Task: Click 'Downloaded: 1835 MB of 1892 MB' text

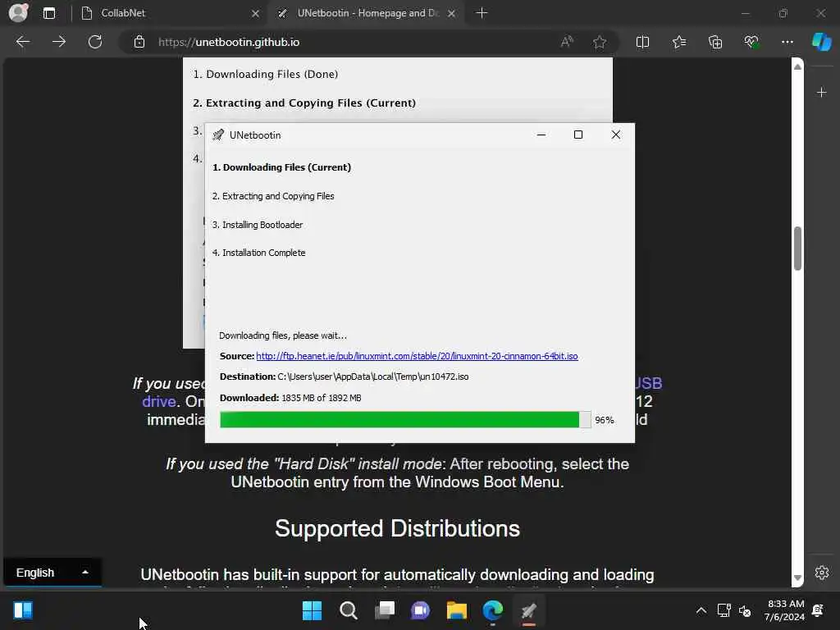Action: (290, 398)
